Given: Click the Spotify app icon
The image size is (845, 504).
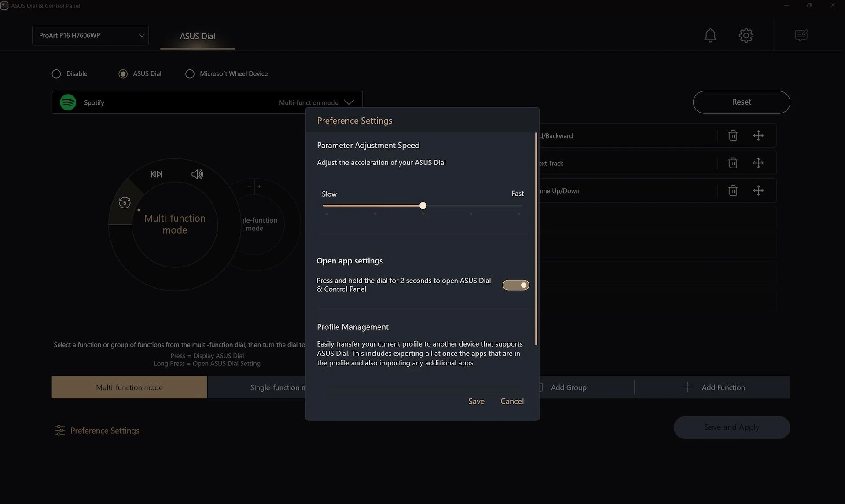Looking at the screenshot, I should [x=68, y=102].
